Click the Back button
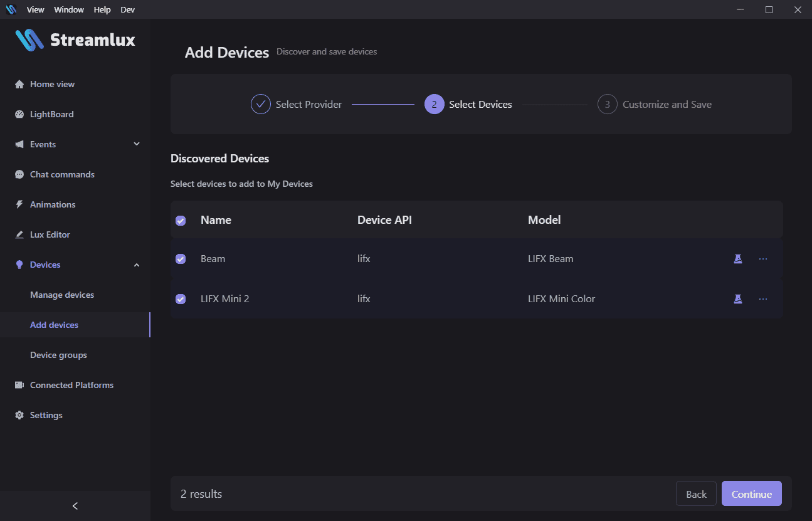The height and width of the screenshot is (521, 812). pyautogui.click(x=696, y=494)
